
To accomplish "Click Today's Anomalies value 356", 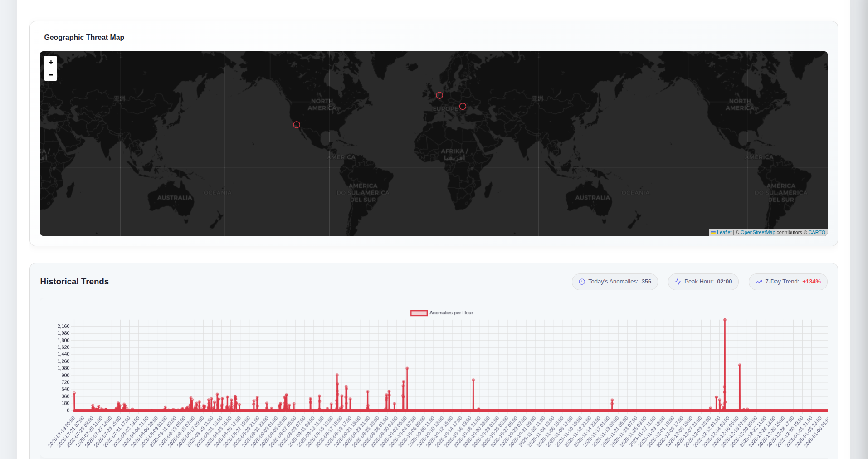I will (646, 282).
